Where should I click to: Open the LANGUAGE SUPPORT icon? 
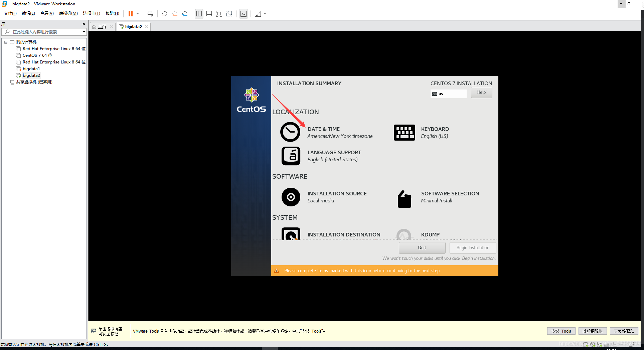[291, 156]
